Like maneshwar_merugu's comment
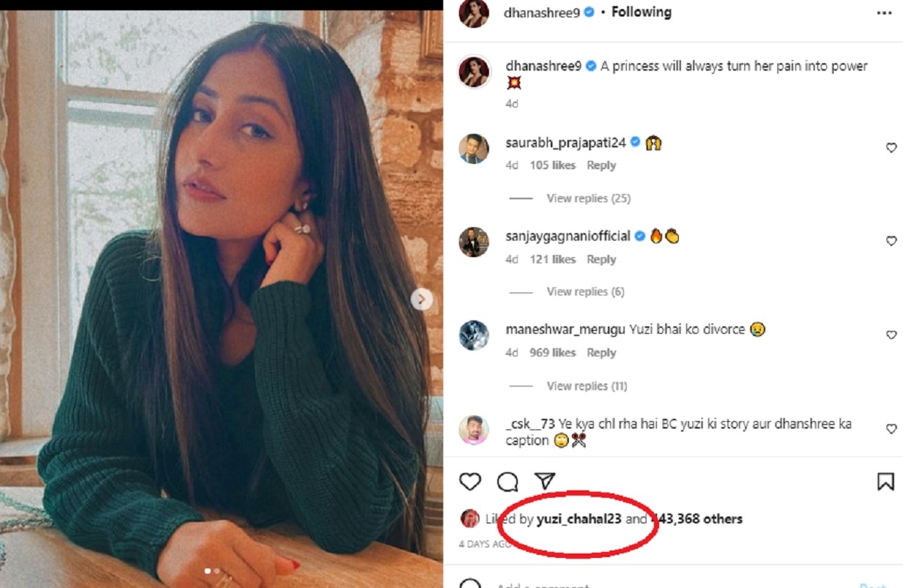The image size is (903, 588). tap(891, 335)
